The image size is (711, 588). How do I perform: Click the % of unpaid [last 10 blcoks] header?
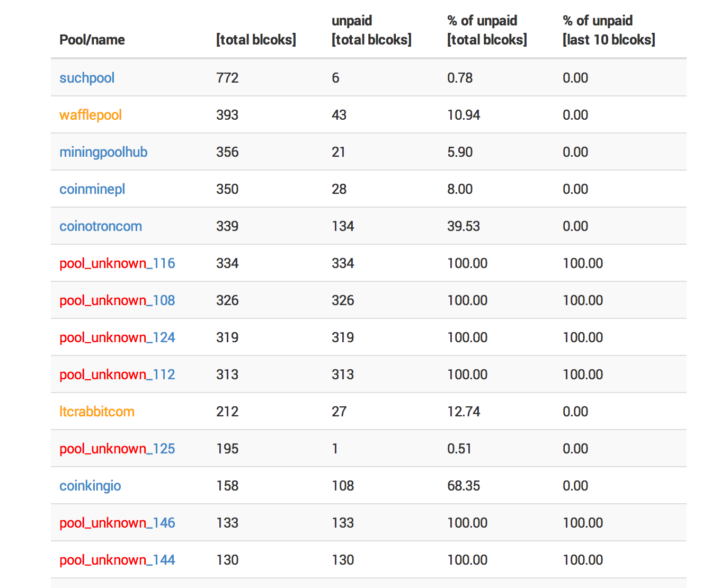click(x=609, y=30)
